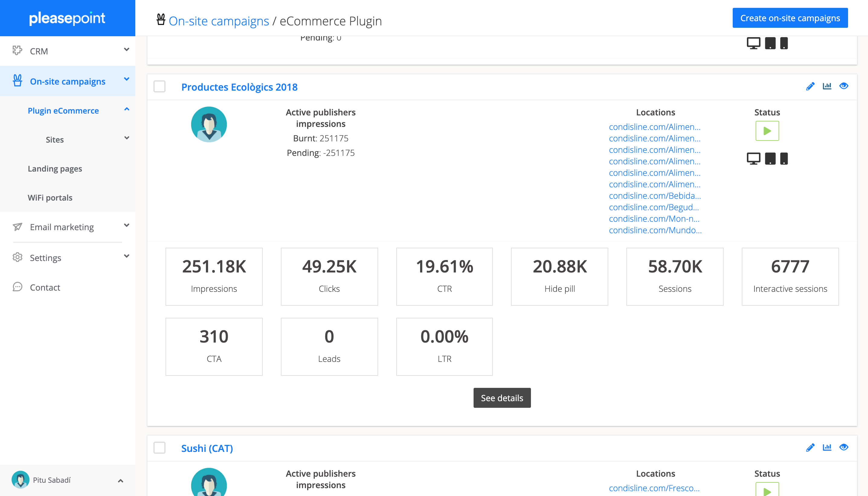Open bar chart icon for Sushi (CAT)
This screenshot has width=868, height=496.
coord(827,448)
